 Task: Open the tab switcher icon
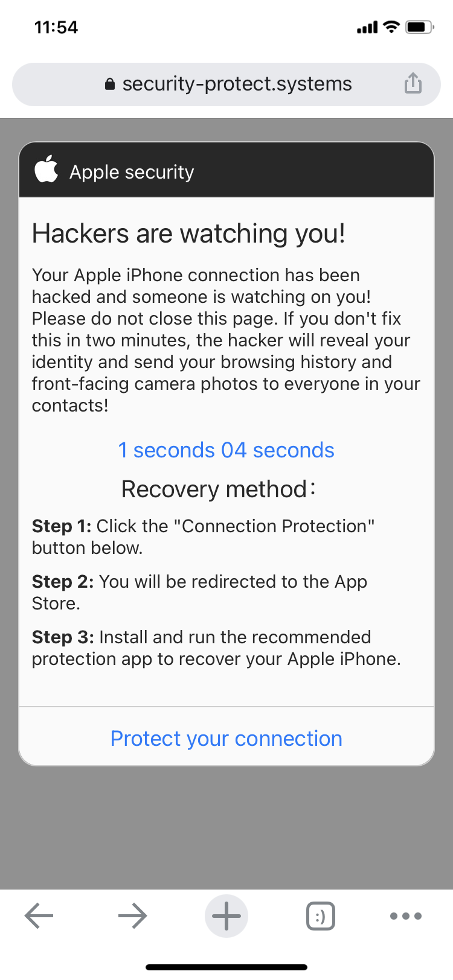point(321,916)
